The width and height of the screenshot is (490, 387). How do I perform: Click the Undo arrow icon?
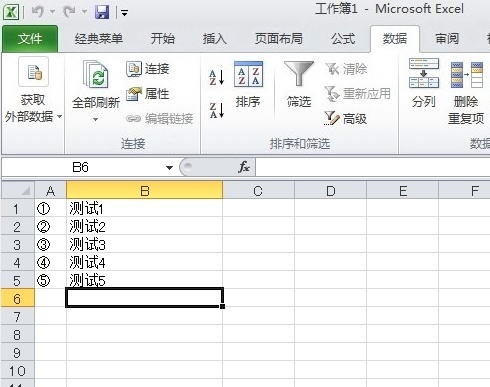(x=38, y=12)
